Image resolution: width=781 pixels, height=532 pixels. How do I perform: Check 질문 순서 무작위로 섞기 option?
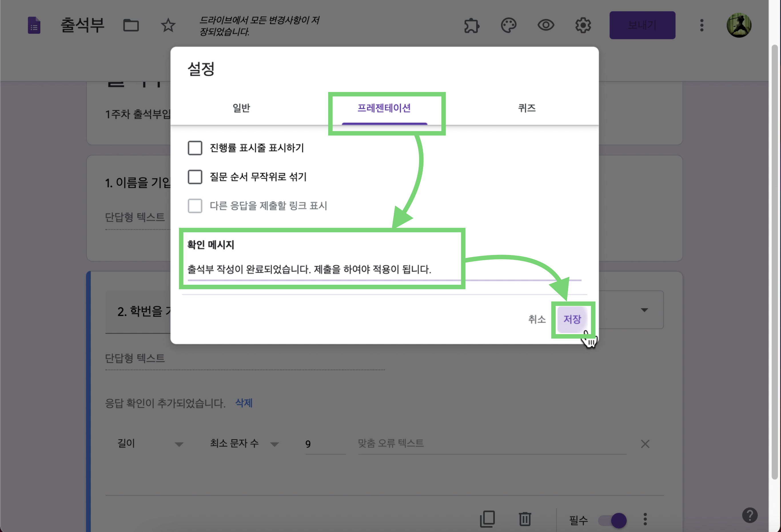click(195, 177)
